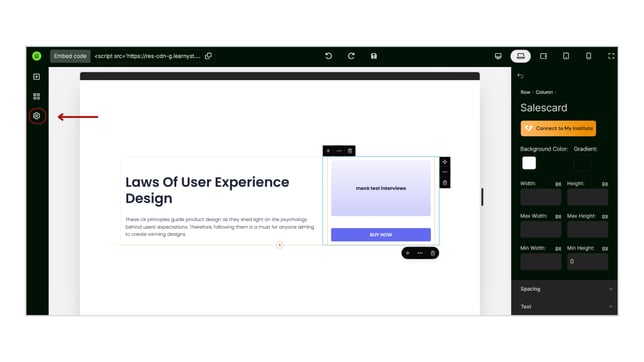Select the mock test interviews card image

click(x=381, y=188)
